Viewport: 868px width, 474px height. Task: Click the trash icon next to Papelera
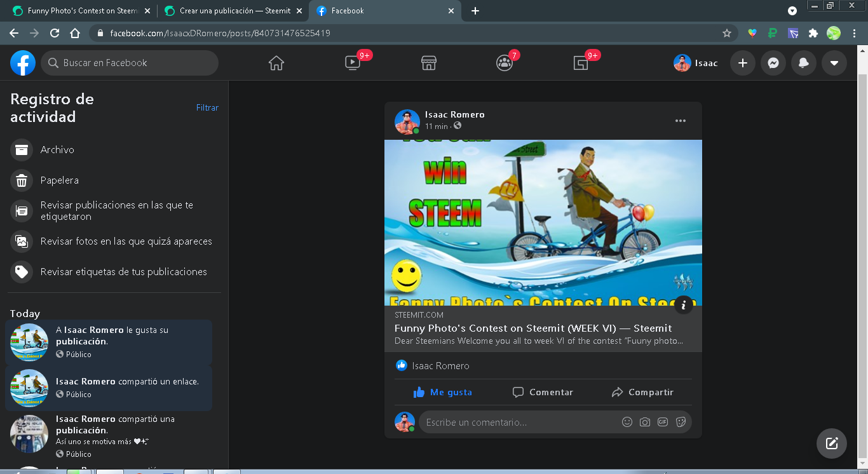[22, 180]
